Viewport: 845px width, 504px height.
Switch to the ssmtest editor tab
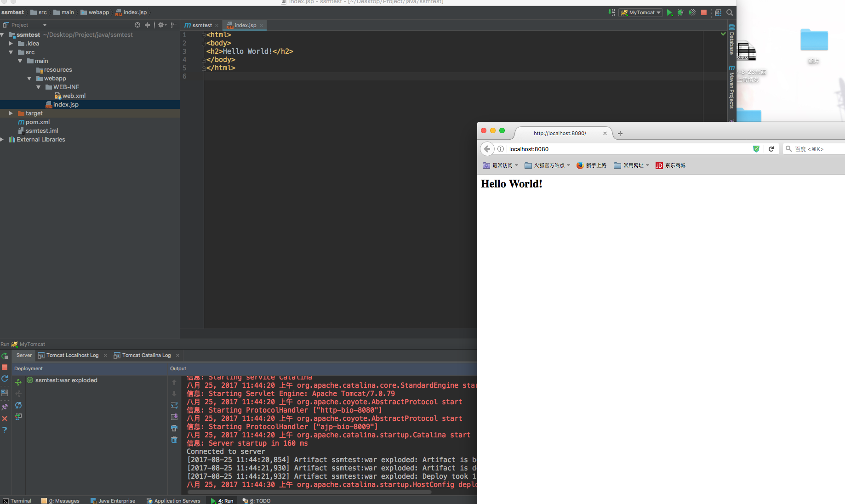[201, 25]
